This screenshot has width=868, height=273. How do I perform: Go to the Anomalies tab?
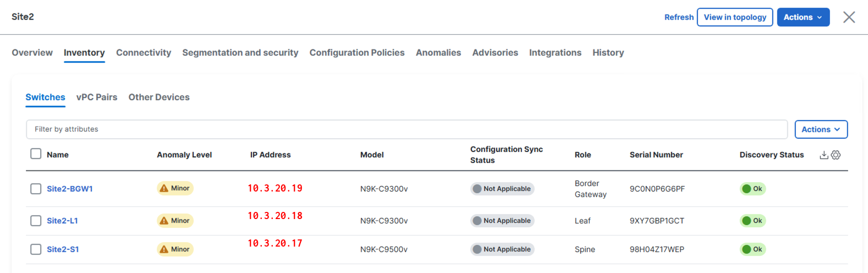pyautogui.click(x=438, y=53)
